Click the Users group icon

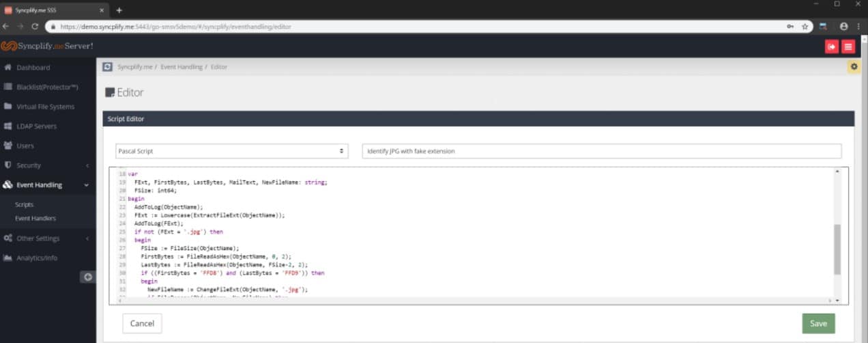(8, 146)
